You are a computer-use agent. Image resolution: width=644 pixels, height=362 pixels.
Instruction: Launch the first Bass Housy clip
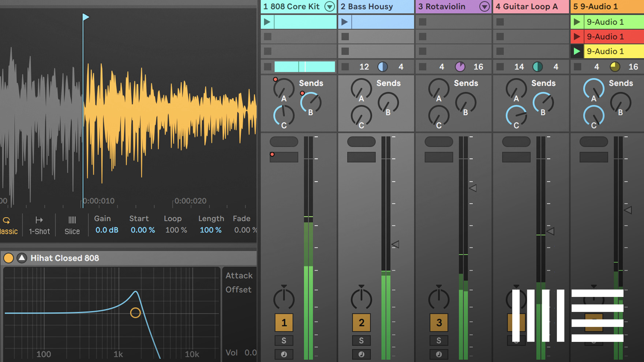tap(345, 22)
